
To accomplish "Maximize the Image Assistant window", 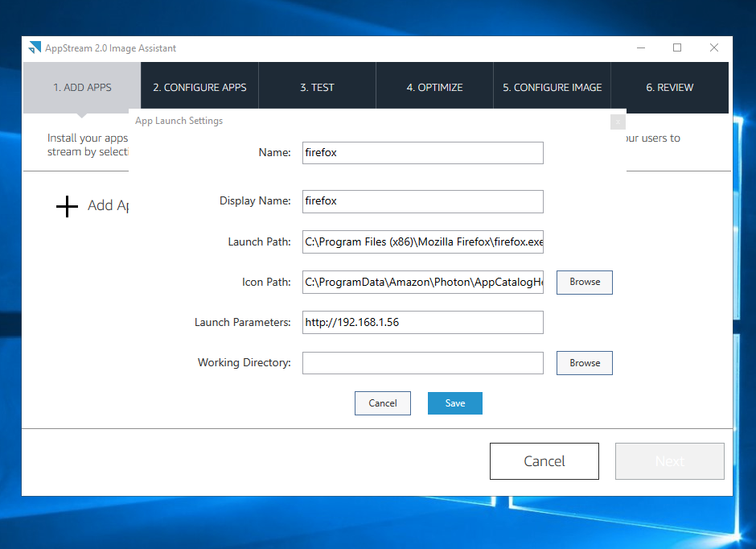I will point(677,47).
